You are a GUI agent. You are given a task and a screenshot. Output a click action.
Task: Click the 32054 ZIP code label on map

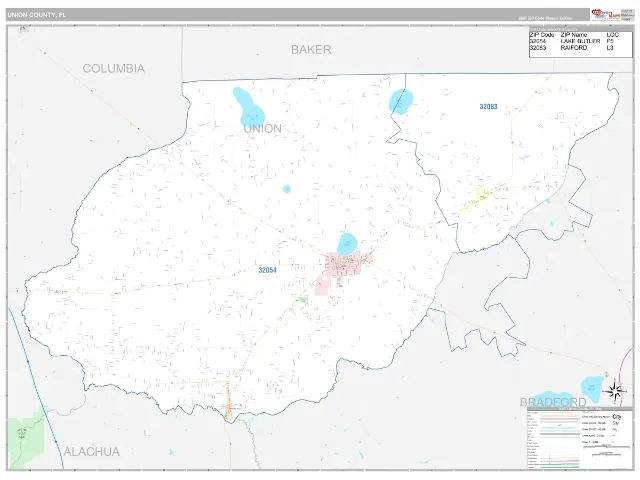[x=267, y=270]
